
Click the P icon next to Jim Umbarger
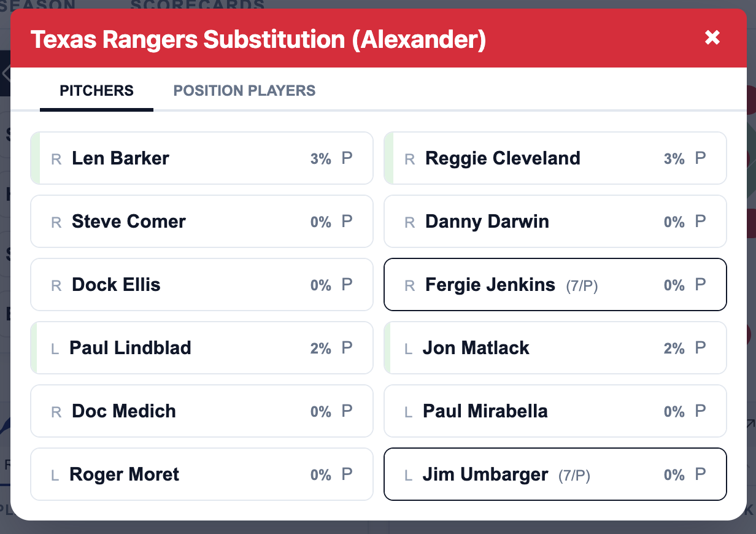tap(700, 474)
